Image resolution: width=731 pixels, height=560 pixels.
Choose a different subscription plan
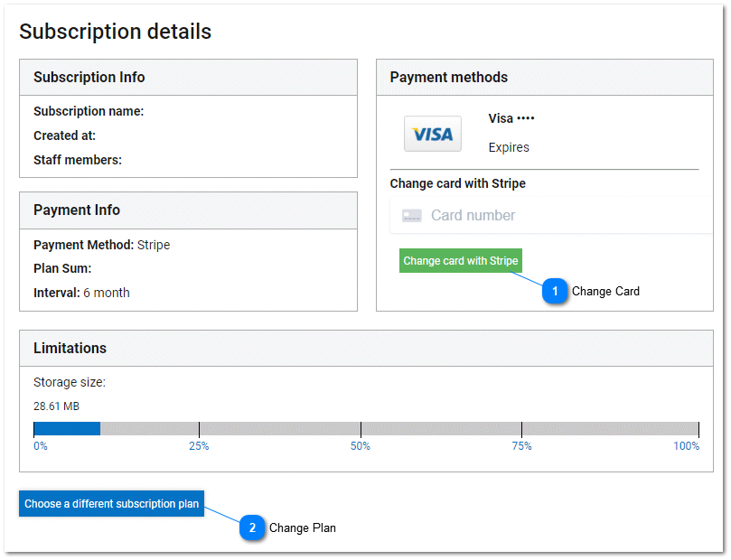click(110, 503)
